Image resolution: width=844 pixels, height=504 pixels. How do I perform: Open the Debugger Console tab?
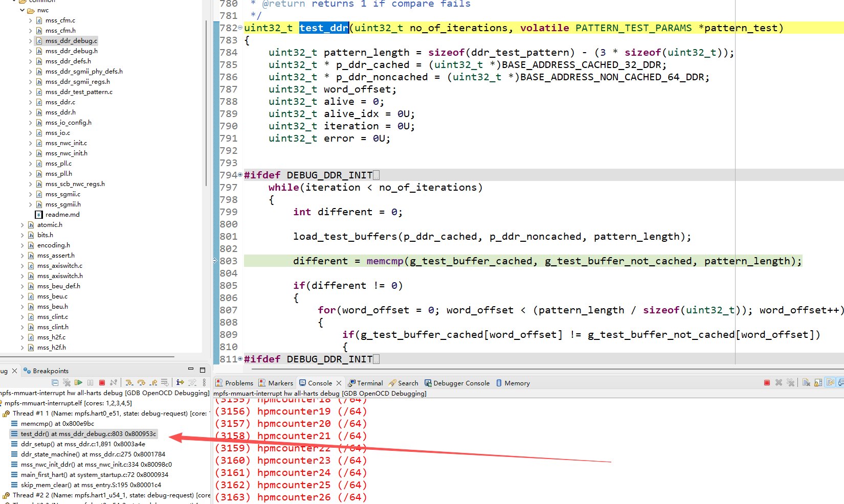click(457, 383)
